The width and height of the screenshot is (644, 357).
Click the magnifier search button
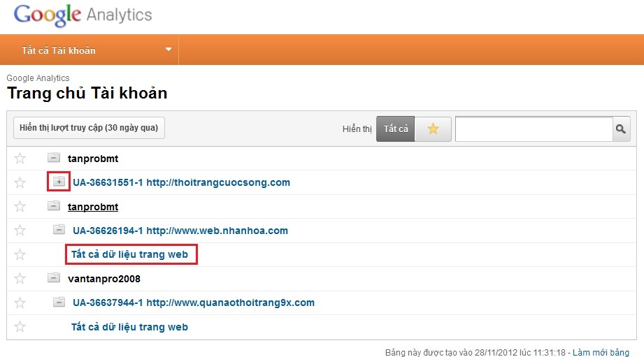pos(621,129)
